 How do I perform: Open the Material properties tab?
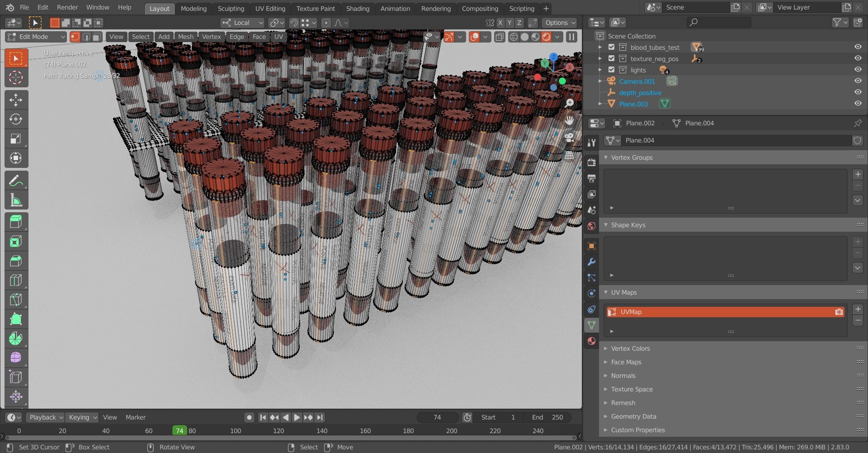[x=591, y=341]
